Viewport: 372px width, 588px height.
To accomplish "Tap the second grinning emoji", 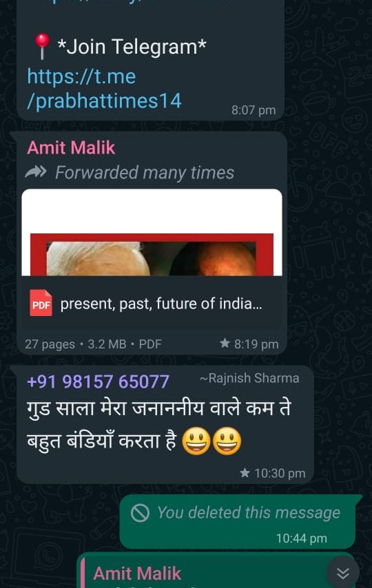I will point(227,441).
